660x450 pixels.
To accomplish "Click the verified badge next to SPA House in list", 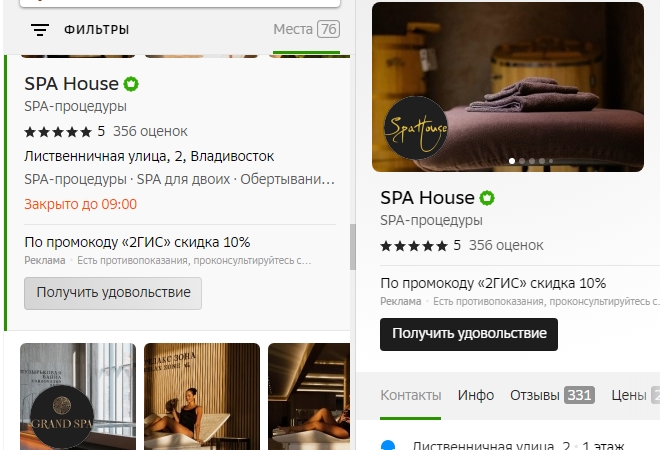I will click(x=131, y=84).
